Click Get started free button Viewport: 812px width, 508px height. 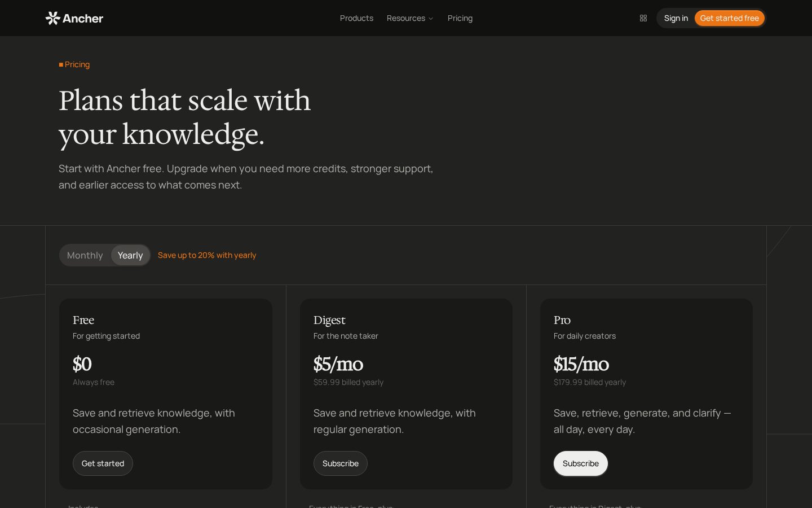(729, 18)
